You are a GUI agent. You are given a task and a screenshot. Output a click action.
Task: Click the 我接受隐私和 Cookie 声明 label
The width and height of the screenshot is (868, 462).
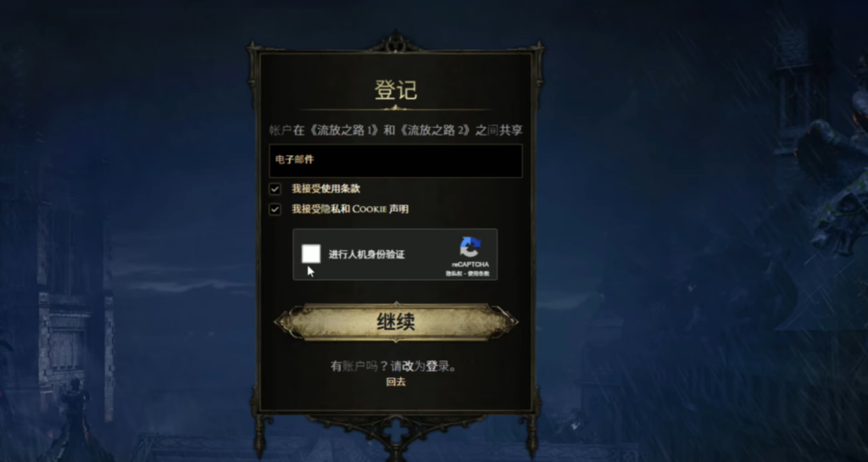coord(350,209)
